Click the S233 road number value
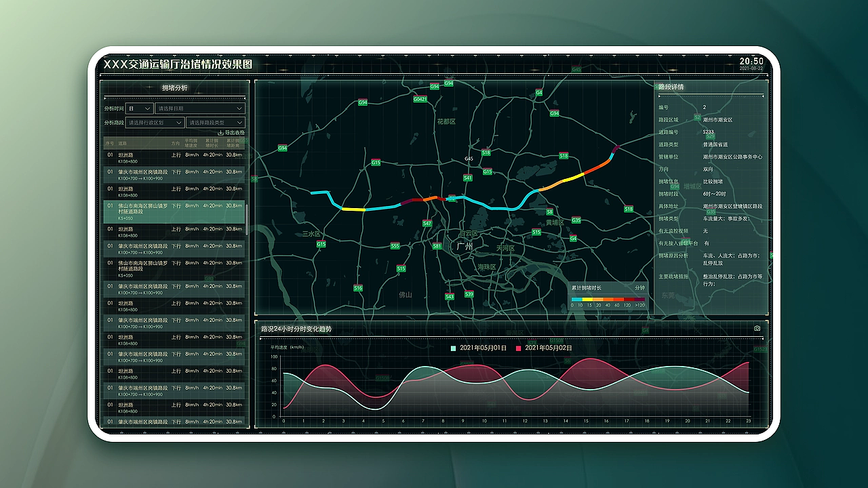The width and height of the screenshot is (868, 488). 709,132
